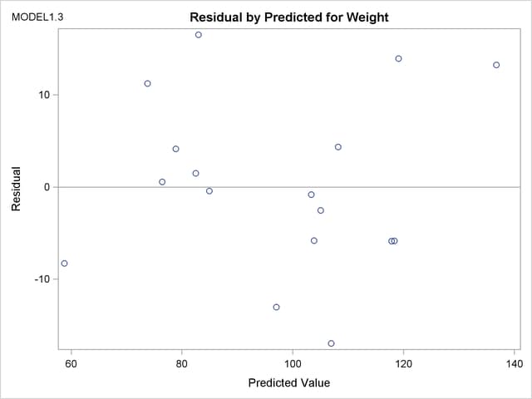
Task: Select the leftmost data point near 60
Action: [64, 264]
